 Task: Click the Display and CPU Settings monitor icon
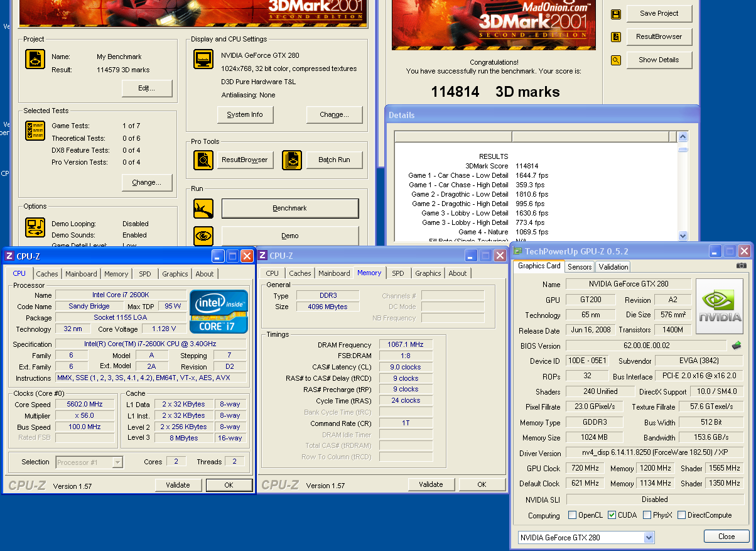(203, 60)
